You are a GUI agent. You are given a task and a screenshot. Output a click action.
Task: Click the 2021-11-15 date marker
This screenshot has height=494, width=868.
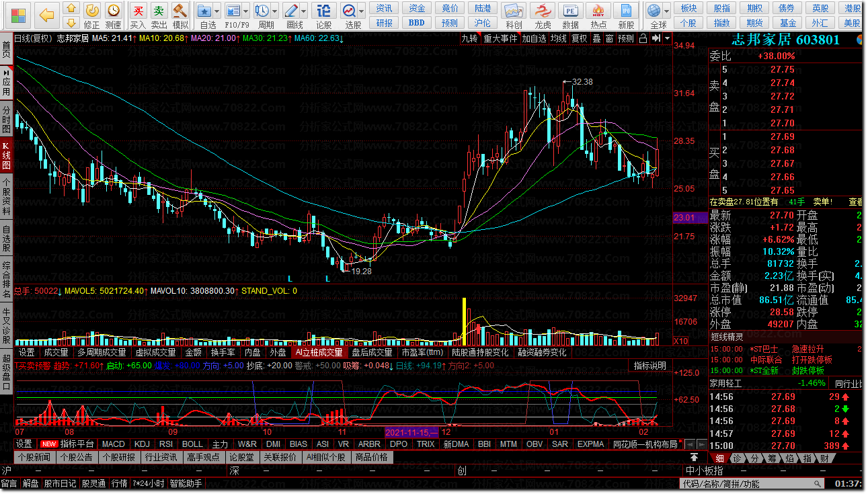pos(411,432)
